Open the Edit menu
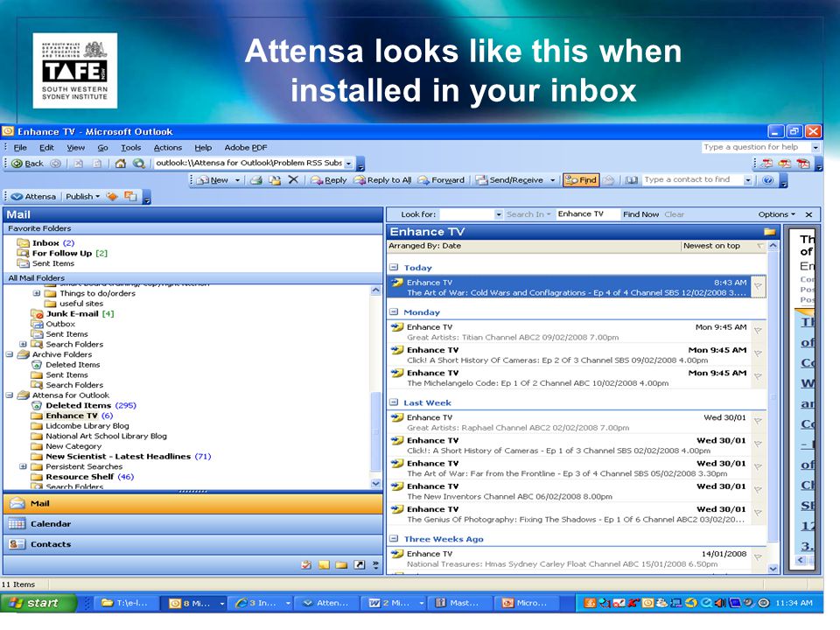Viewport: 840px width, 630px height. [x=46, y=147]
